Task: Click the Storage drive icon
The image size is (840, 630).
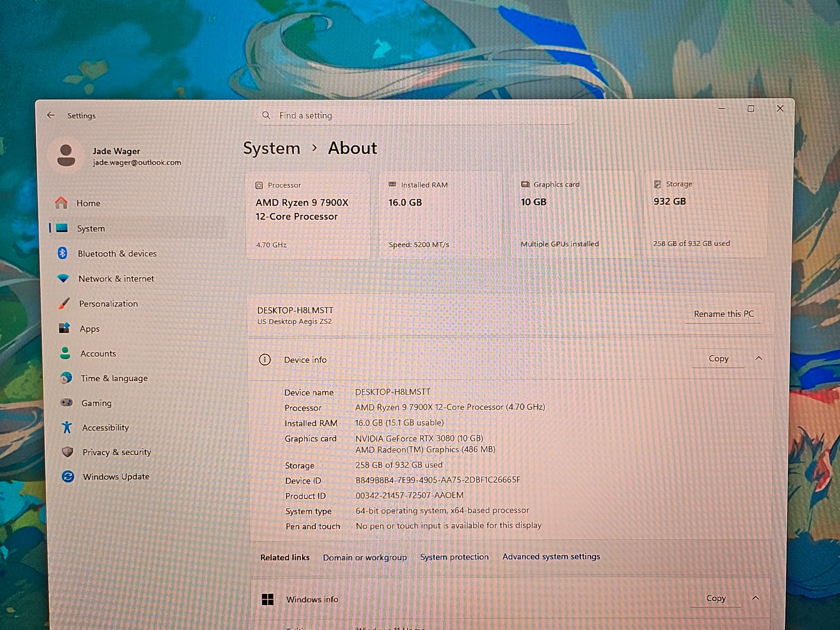Action: [657, 184]
